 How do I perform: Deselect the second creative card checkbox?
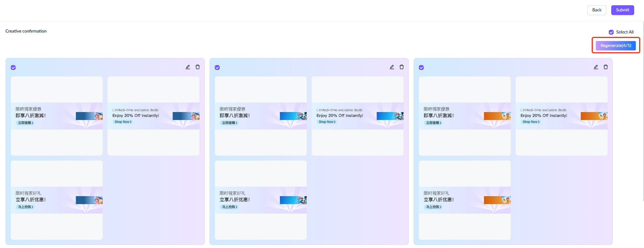pyautogui.click(x=217, y=68)
